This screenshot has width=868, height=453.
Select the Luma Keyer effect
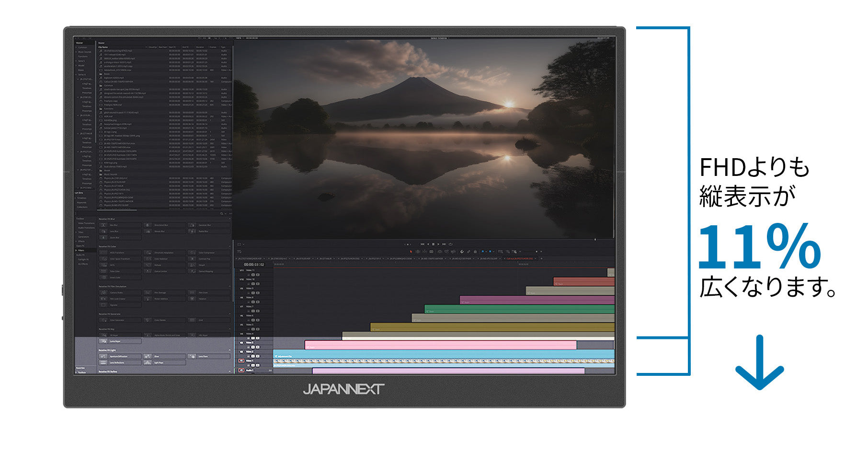click(x=115, y=341)
